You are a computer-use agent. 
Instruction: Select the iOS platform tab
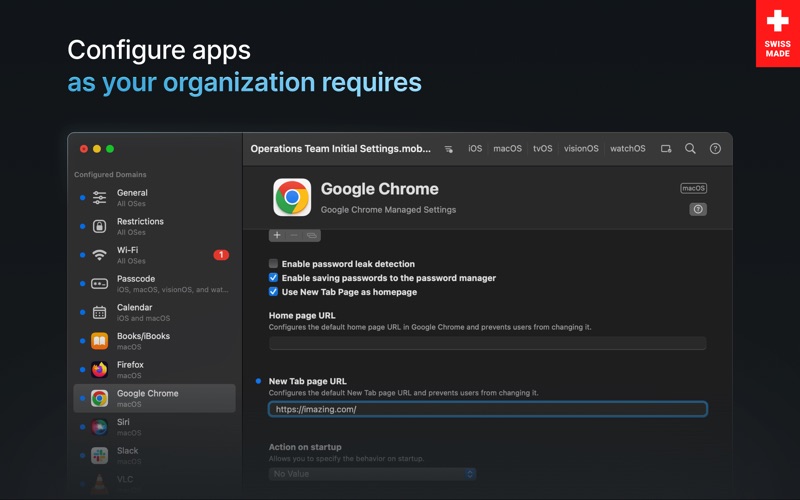pyautogui.click(x=475, y=148)
